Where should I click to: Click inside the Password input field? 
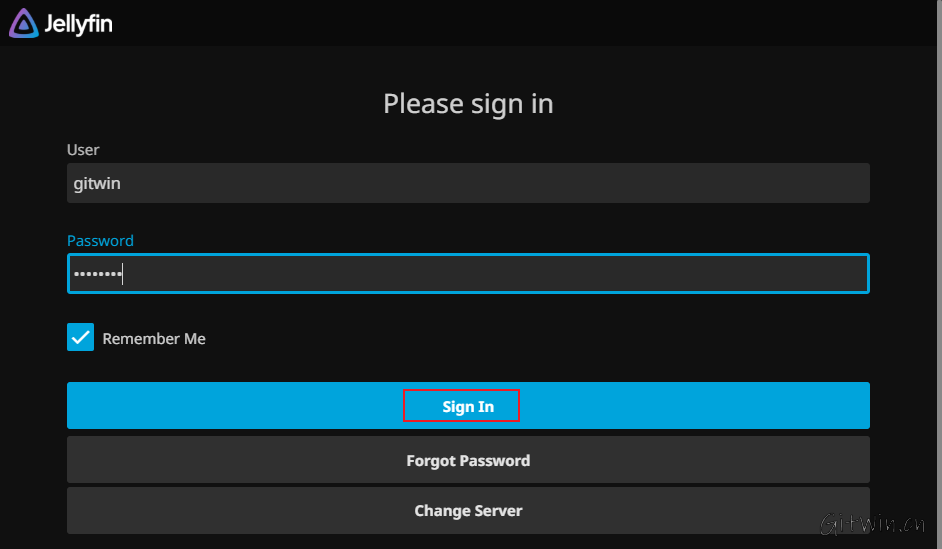(468, 274)
